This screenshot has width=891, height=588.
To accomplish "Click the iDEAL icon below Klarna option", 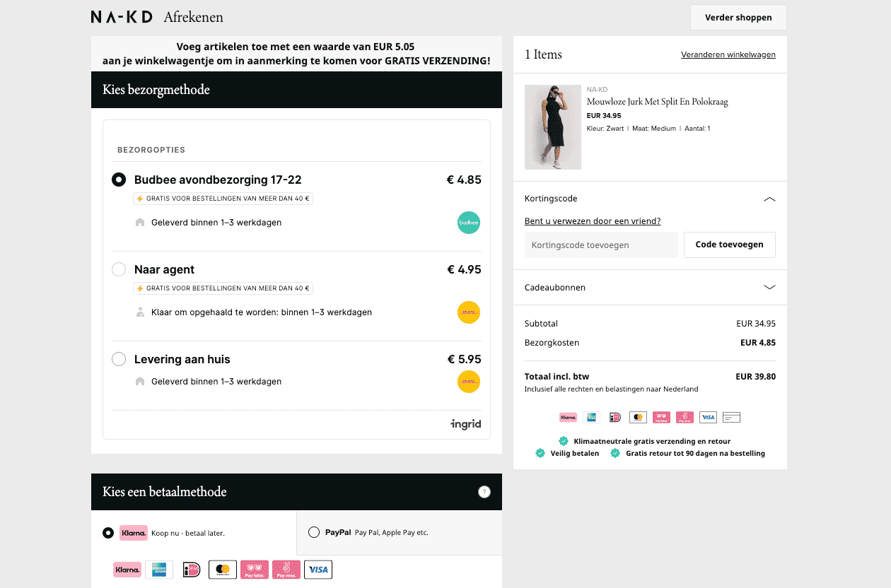I will pos(191,570).
